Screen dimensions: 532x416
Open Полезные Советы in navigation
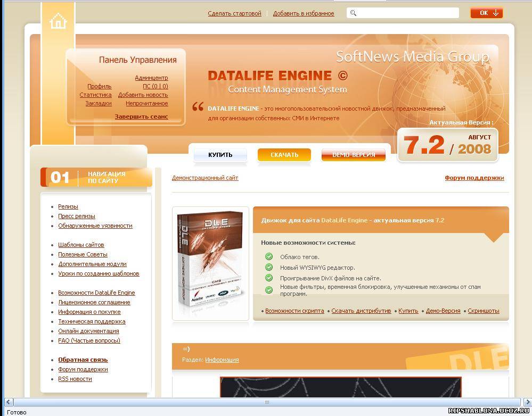point(83,254)
